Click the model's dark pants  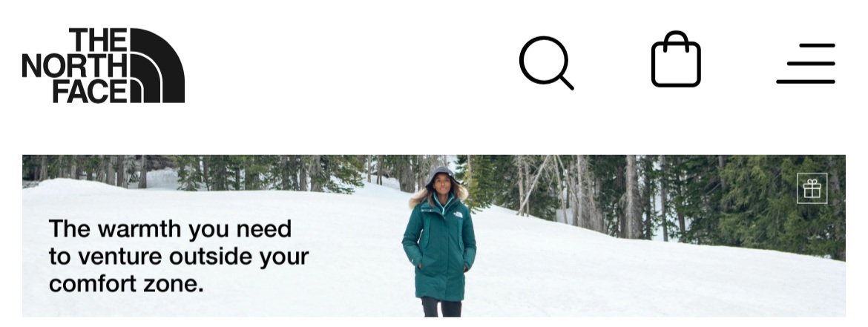441,307
